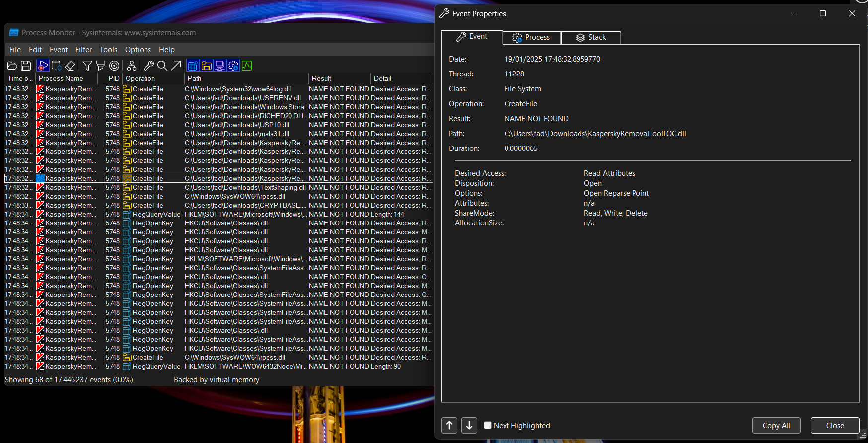The image size is (868, 443).
Task: Click the Open file toolbar icon
Action: click(x=12, y=66)
